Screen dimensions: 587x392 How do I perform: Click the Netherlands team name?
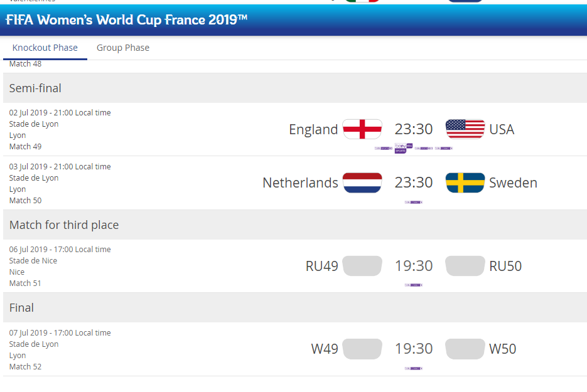pos(300,183)
